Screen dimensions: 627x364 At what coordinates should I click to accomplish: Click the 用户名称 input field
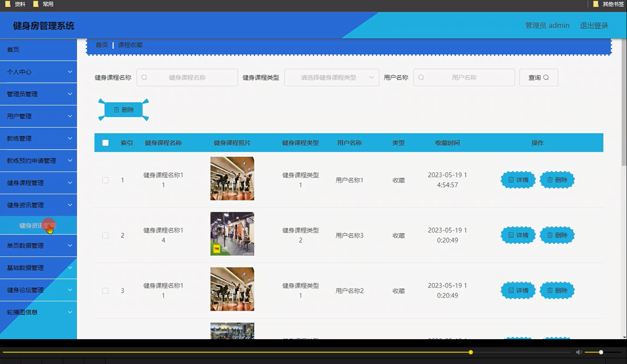[464, 77]
